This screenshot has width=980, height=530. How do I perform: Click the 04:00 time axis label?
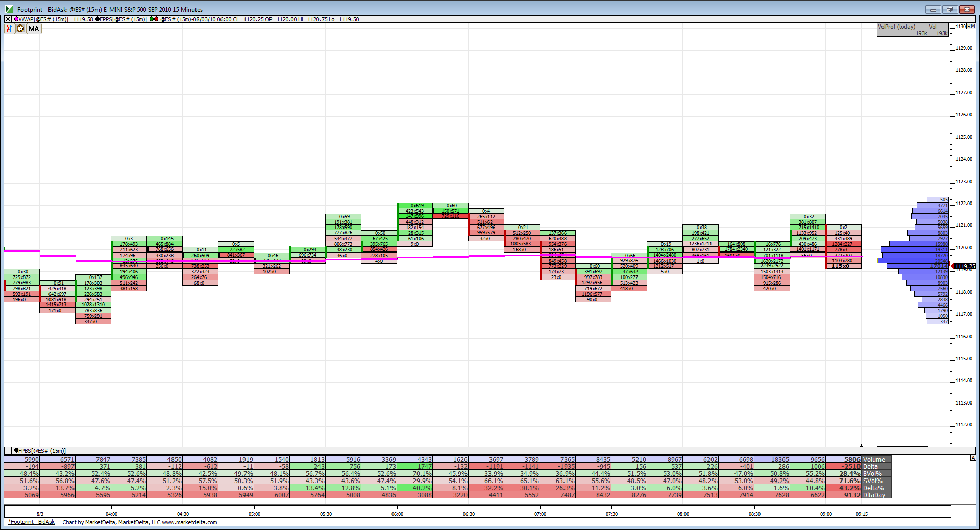coord(111,514)
